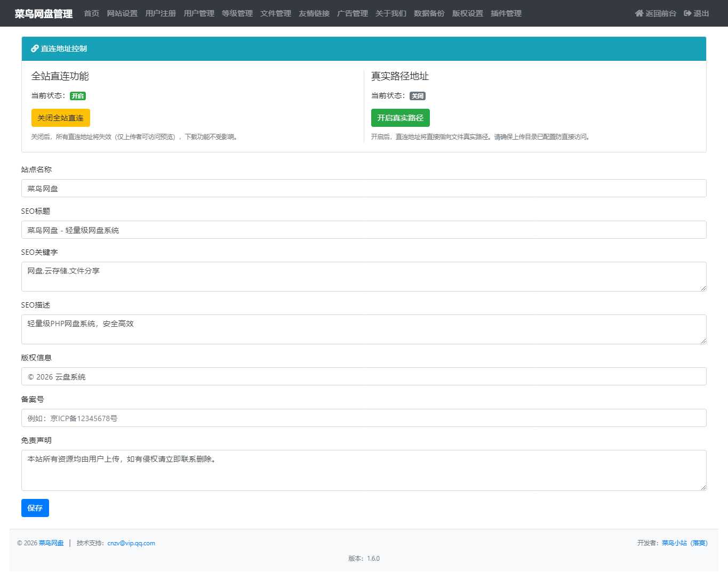Open the 插件管理 menu item

[x=506, y=13]
